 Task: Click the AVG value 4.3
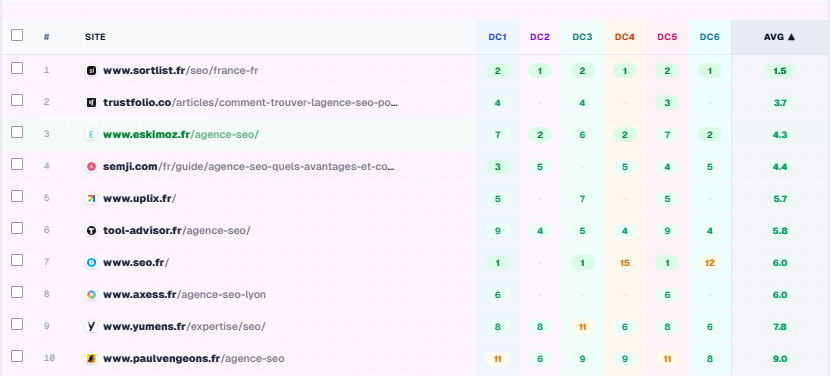click(x=780, y=135)
